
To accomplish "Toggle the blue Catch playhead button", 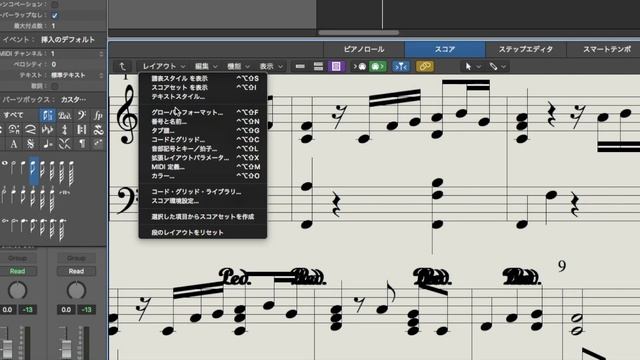I will pos(400,67).
